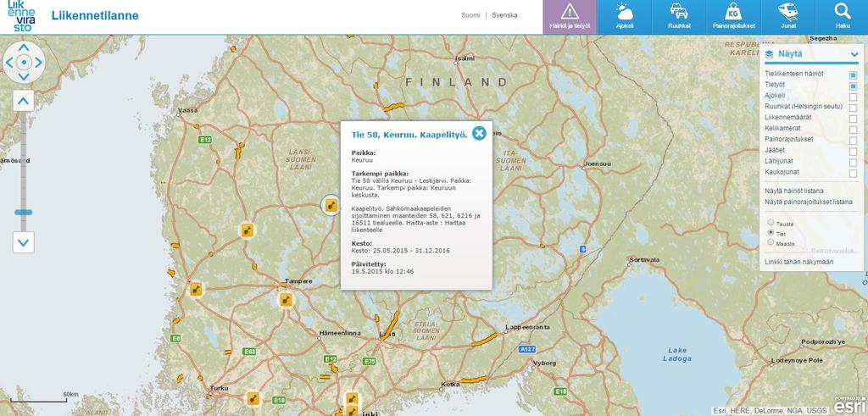The image size is (868, 416).
Task: Enable Jäätiet checkbox
Action: pos(853,151)
